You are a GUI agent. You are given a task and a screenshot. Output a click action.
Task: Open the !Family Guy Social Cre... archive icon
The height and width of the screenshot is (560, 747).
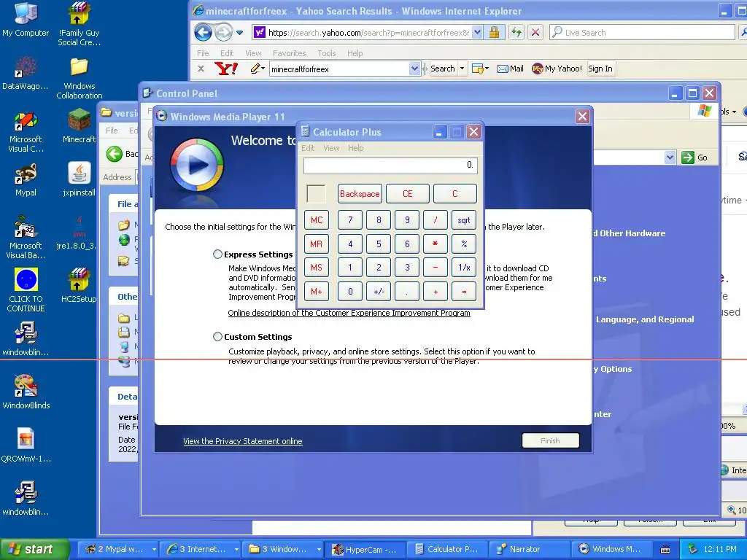(79, 24)
